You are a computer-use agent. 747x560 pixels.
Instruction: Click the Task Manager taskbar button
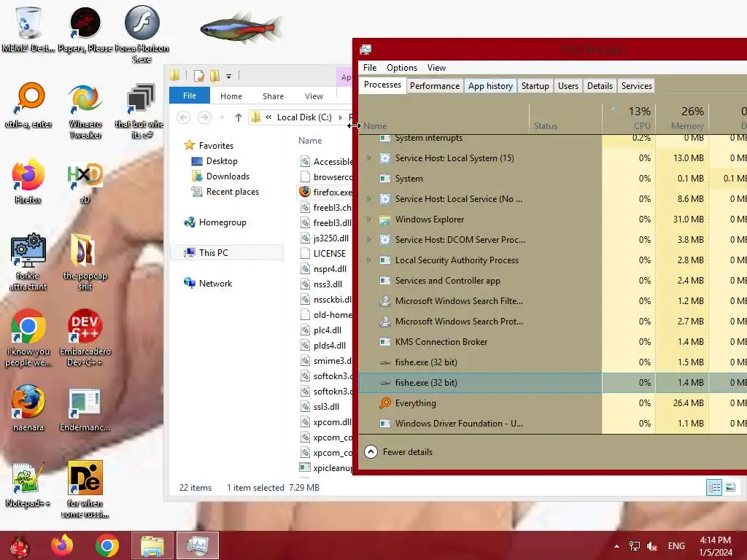tap(198, 545)
